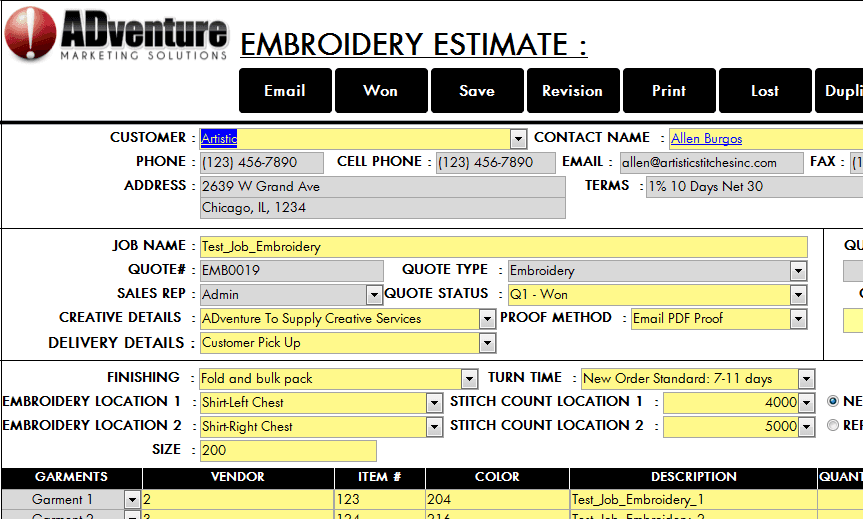This screenshot has height=519, width=863.
Task: Open the Creative Details dropdown
Action: coord(487,319)
